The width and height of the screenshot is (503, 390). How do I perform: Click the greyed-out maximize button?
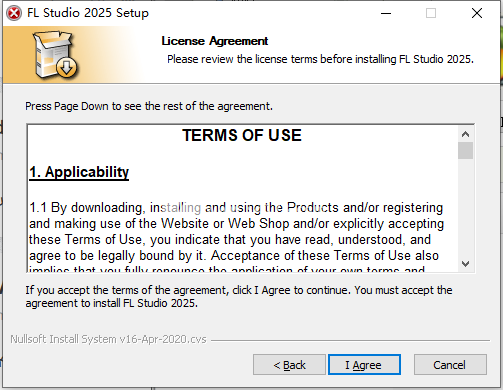pyautogui.click(x=431, y=13)
